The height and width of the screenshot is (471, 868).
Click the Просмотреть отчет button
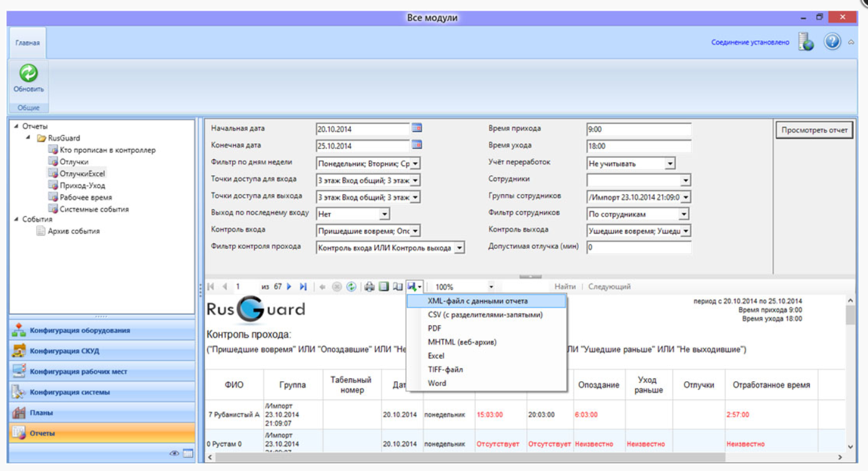click(x=814, y=130)
